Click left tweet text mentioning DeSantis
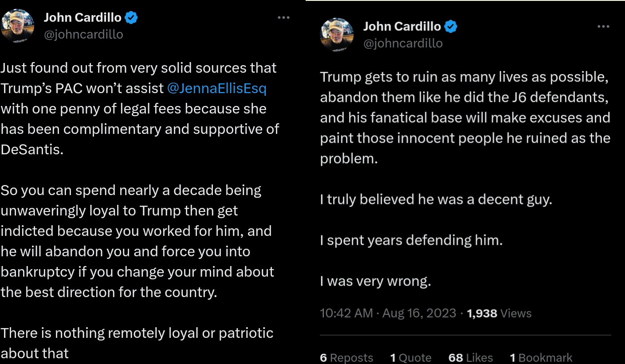This screenshot has height=364, width=625. coord(140,109)
